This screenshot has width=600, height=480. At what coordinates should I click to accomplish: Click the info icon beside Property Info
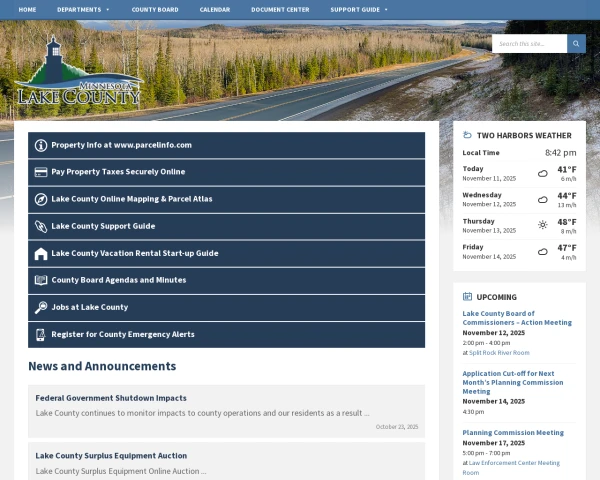tap(41, 145)
